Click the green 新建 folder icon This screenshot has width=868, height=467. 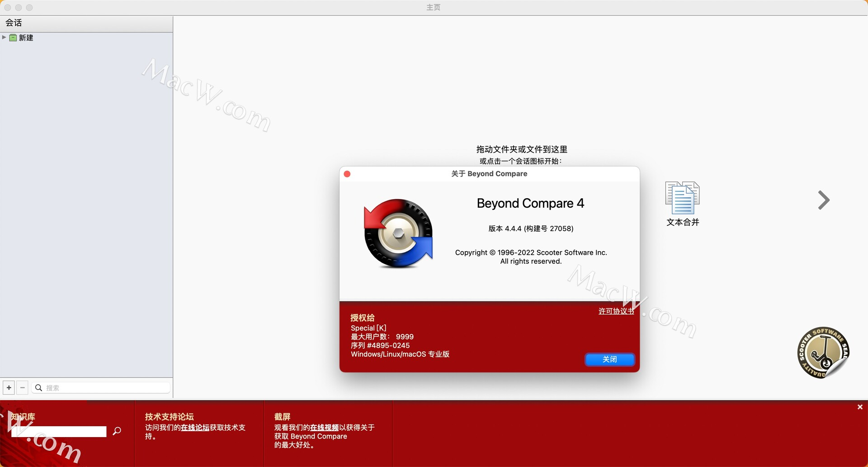13,38
